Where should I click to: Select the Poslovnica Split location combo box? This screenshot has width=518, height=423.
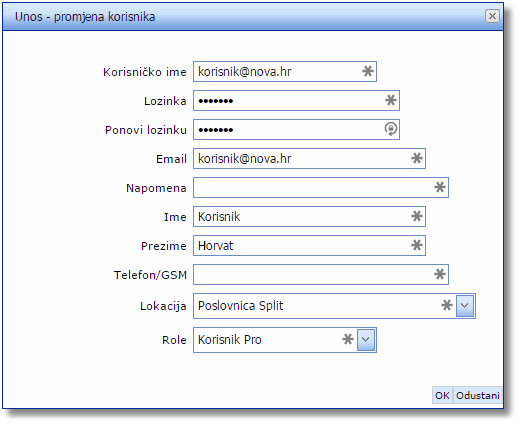[x=334, y=306]
